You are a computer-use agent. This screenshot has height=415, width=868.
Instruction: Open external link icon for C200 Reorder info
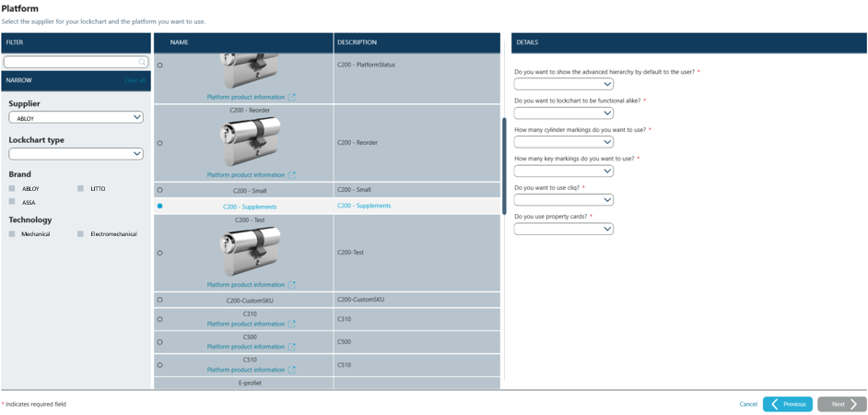292,175
